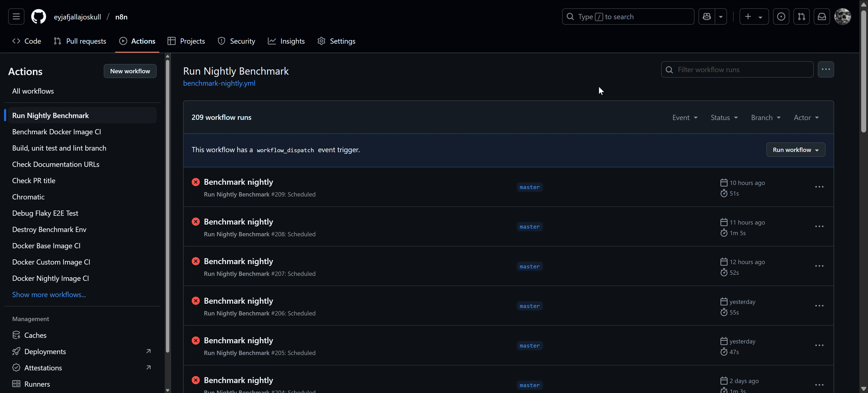Open workflow options three-dot menu
Screen dimensions: 868x393
pyautogui.click(x=826, y=69)
